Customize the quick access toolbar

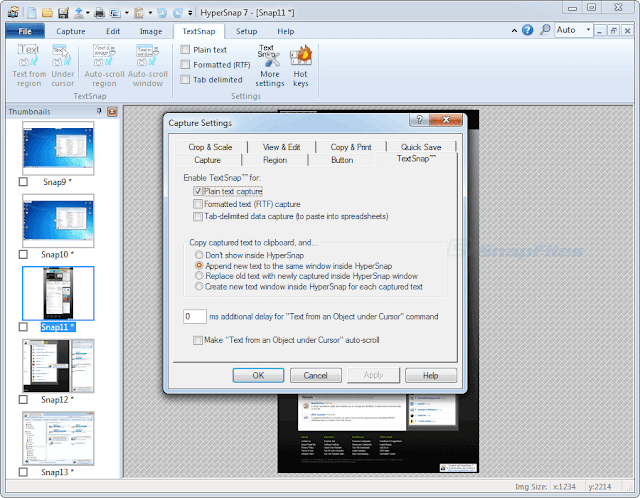coord(190,13)
